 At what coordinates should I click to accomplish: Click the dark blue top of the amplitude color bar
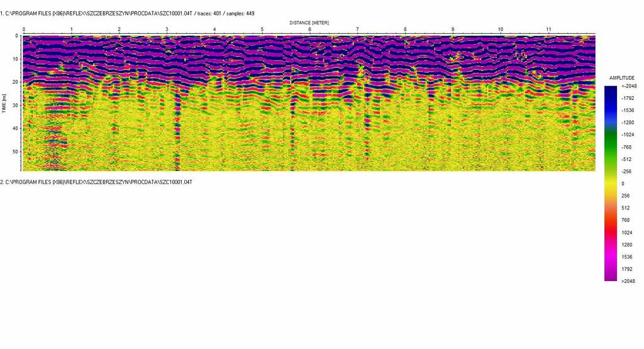(611, 91)
